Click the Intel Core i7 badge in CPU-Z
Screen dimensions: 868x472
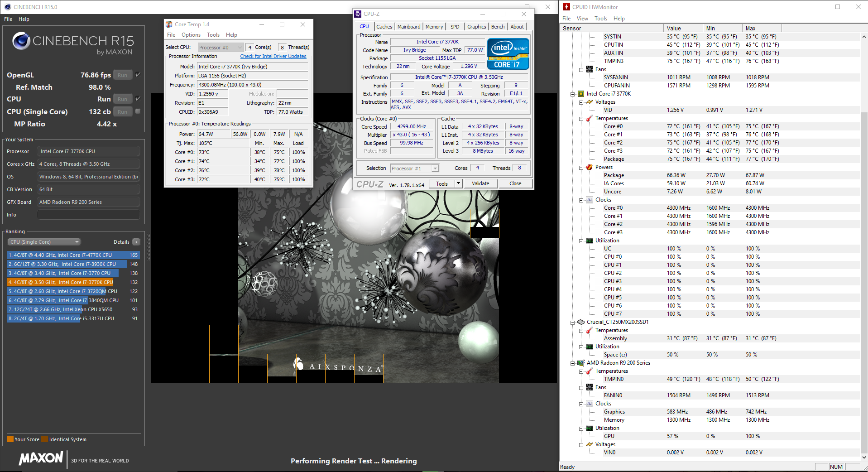coord(508,54)
